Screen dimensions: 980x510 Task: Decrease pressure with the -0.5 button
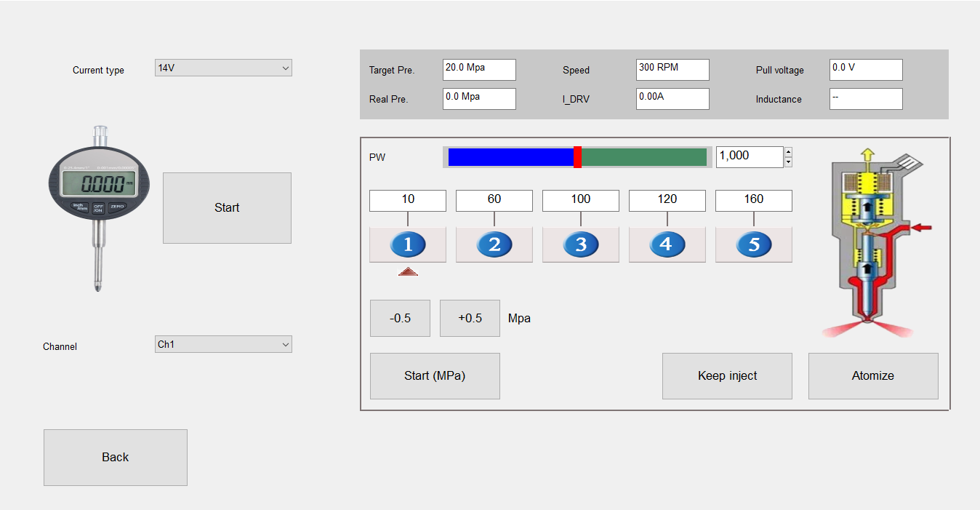400,318
